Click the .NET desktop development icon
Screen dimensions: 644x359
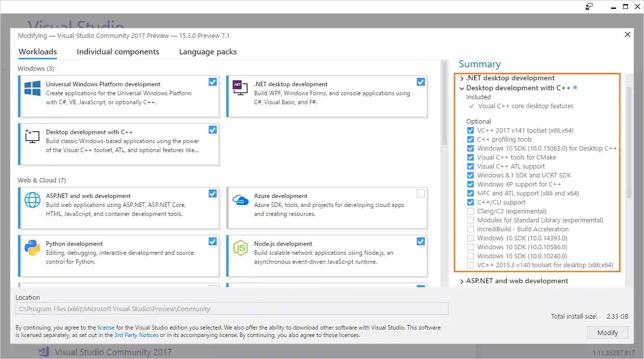(240, 88)
